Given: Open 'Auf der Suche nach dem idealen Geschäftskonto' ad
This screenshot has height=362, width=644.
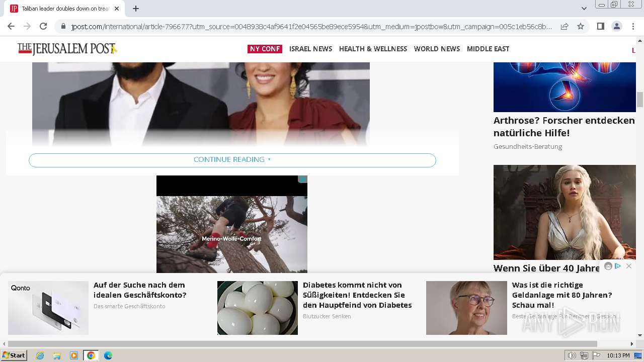Looking at the screenshot, I should [140, 290].
